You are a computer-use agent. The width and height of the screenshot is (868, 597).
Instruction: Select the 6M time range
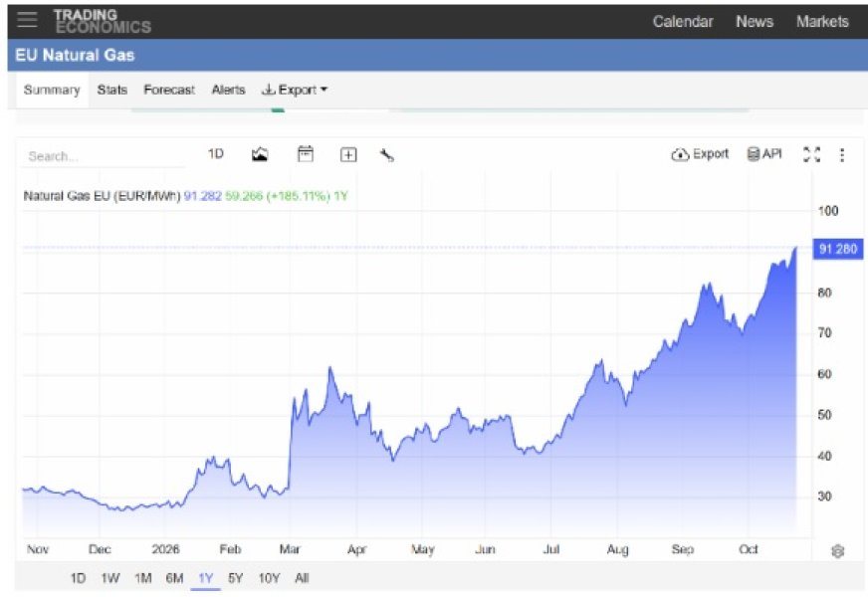pyautogui.click(x=174, y=578)
